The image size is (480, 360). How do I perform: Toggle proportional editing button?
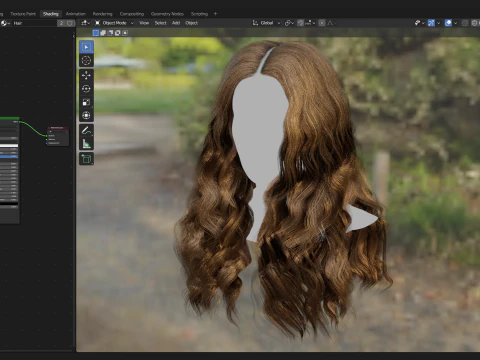pos(322,23)
